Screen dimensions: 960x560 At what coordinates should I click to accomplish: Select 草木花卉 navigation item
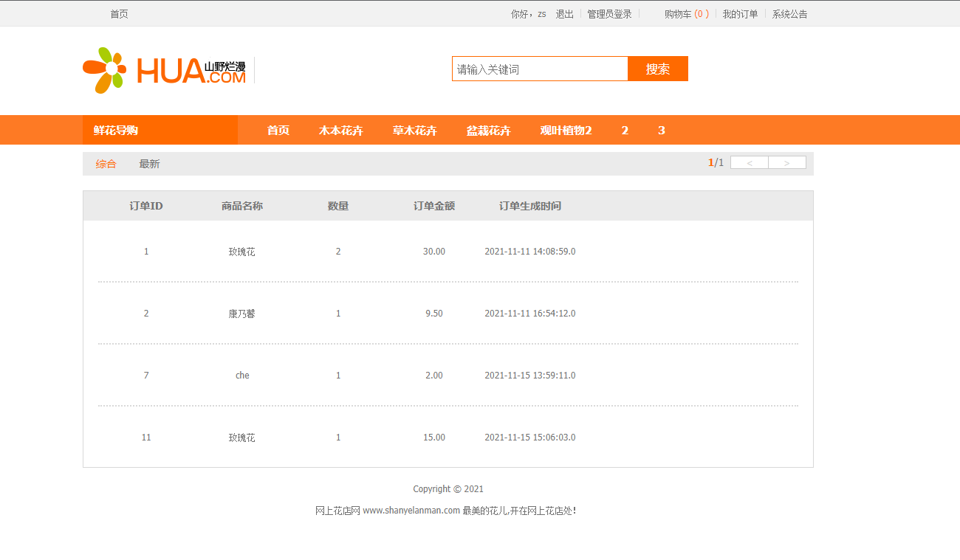click(x=415, y=131)
